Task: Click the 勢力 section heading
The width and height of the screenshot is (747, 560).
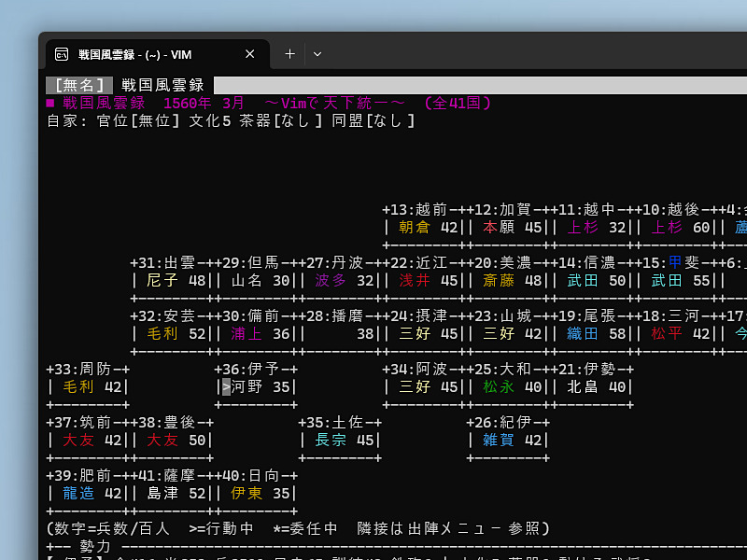Action: click(95, 547)
